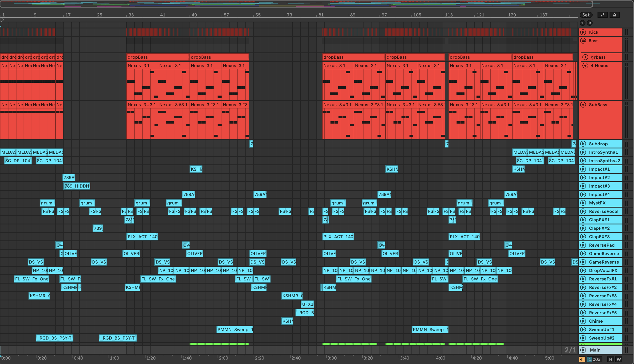This screenshot has height=364, width=634.
Task: Unfold the IntroSynth#1 track
Action: 583,152
